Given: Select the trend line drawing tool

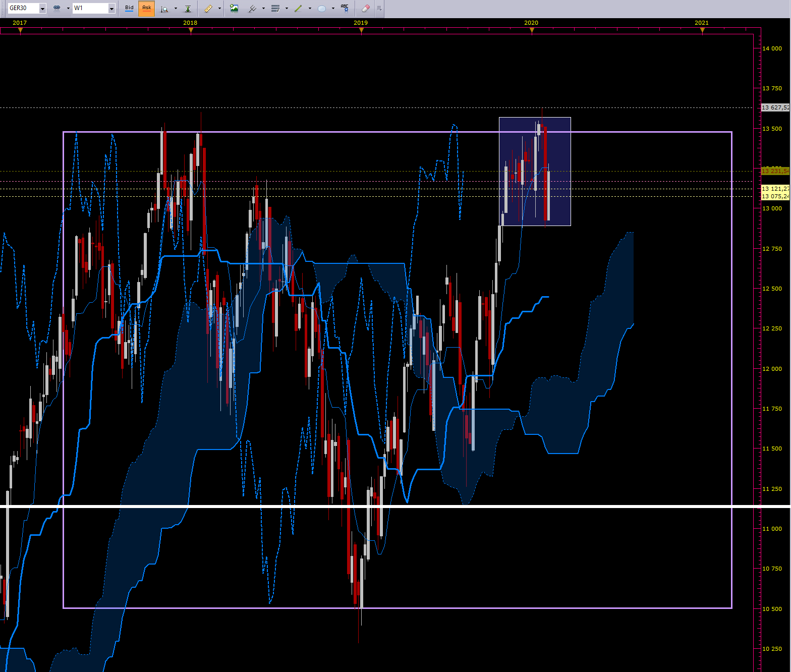Looking at the screenshot, I should tap(298, 9).
